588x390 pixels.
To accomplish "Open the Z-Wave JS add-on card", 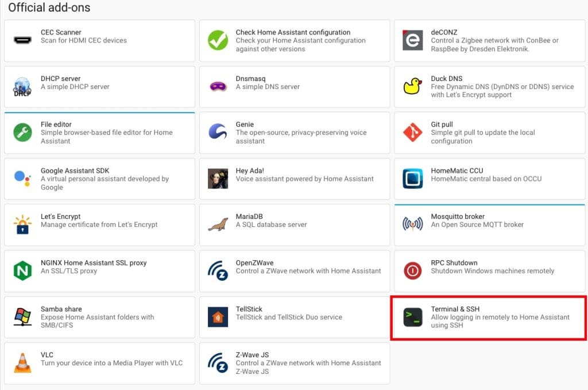I will [294, 363].
